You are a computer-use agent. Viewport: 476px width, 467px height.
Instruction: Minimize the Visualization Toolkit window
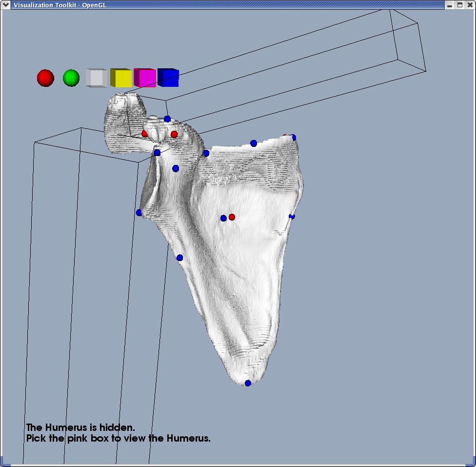(x=450, y=5)
